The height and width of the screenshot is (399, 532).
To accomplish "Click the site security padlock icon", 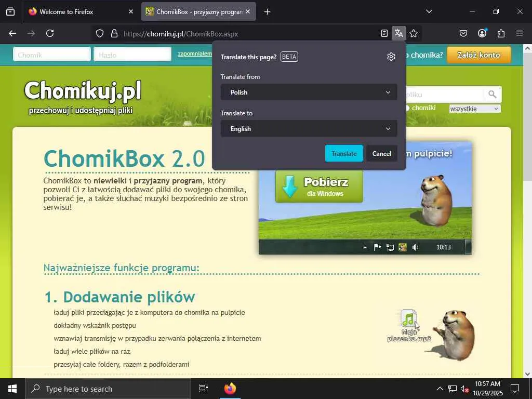I will tap(114, 33).
